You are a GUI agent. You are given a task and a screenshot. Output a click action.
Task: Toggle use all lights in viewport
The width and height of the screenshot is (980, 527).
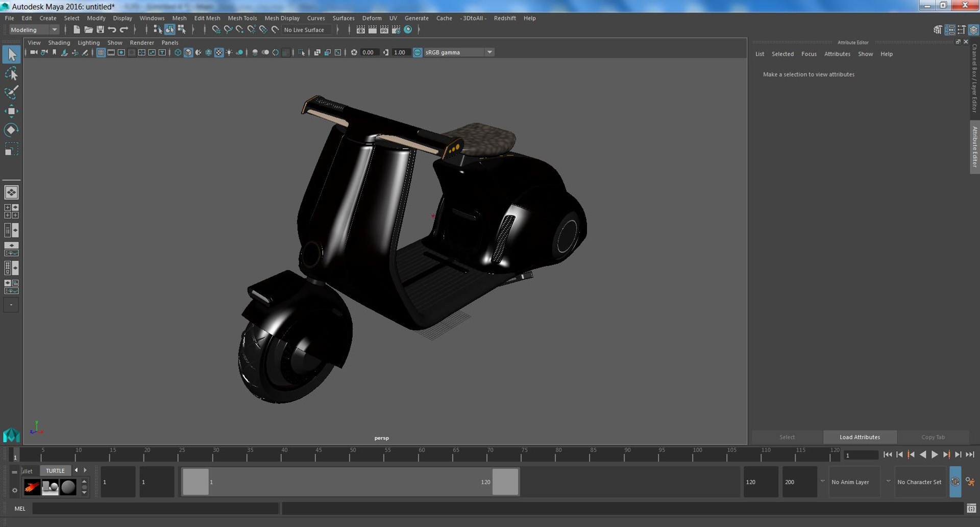pyautogui.click(x=229, y=52)
